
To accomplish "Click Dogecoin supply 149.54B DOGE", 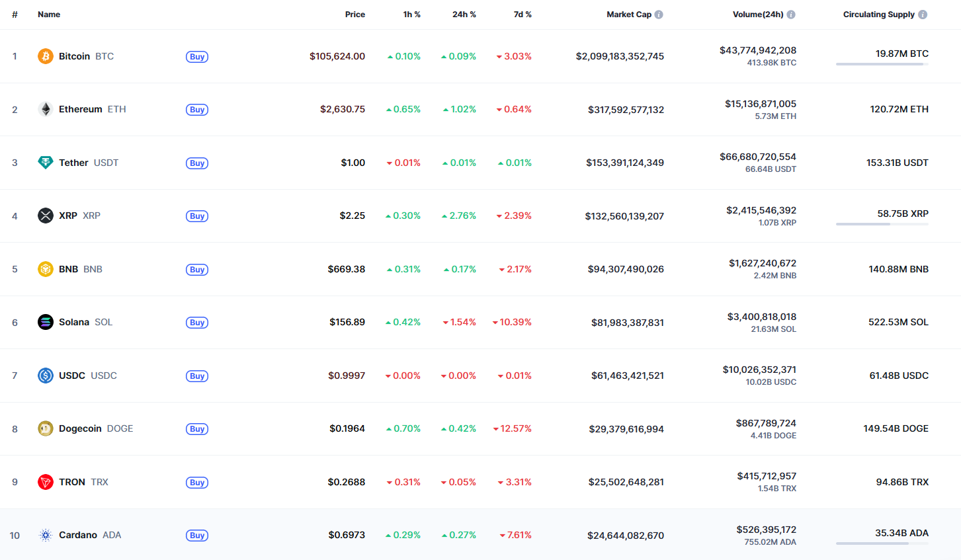I will tap(896, 428).
